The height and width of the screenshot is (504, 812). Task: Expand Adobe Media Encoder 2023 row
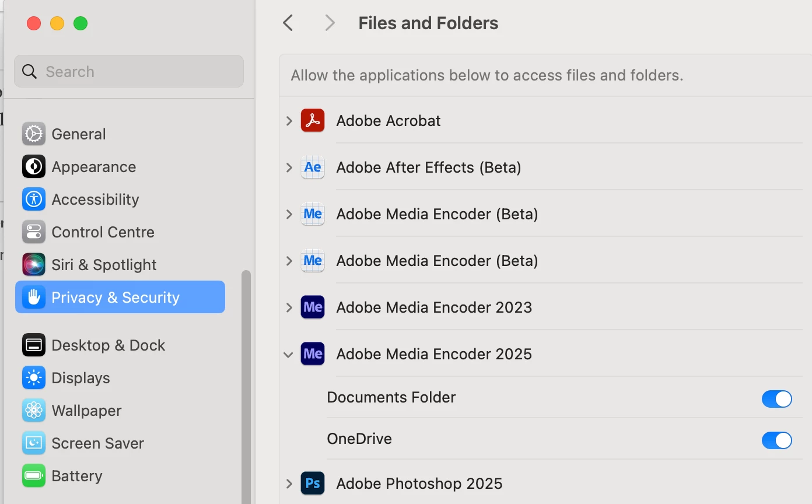coord(289,307)
